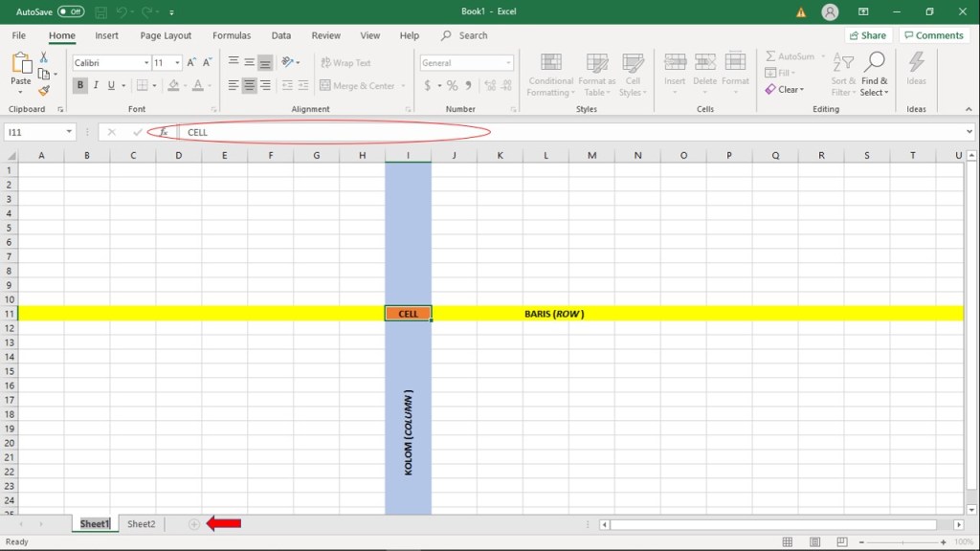Open the font name Calibri dropdown
980x551 pixels.
146,63
